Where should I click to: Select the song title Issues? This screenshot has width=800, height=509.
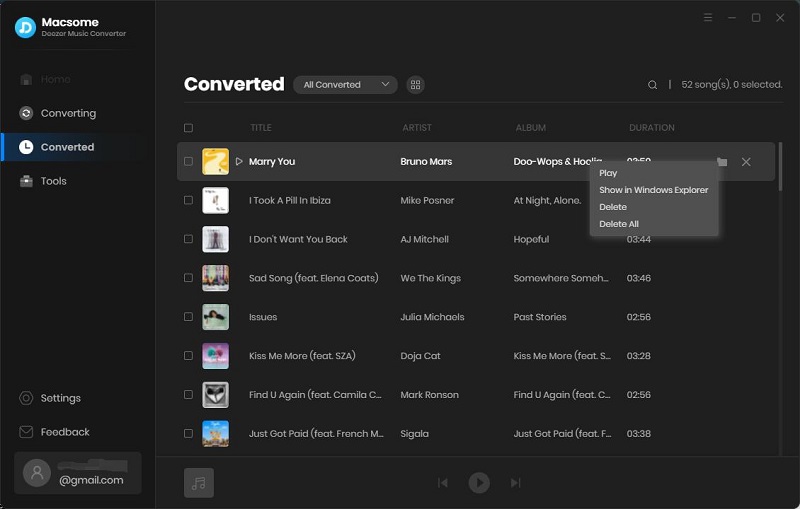coord(263,317)
